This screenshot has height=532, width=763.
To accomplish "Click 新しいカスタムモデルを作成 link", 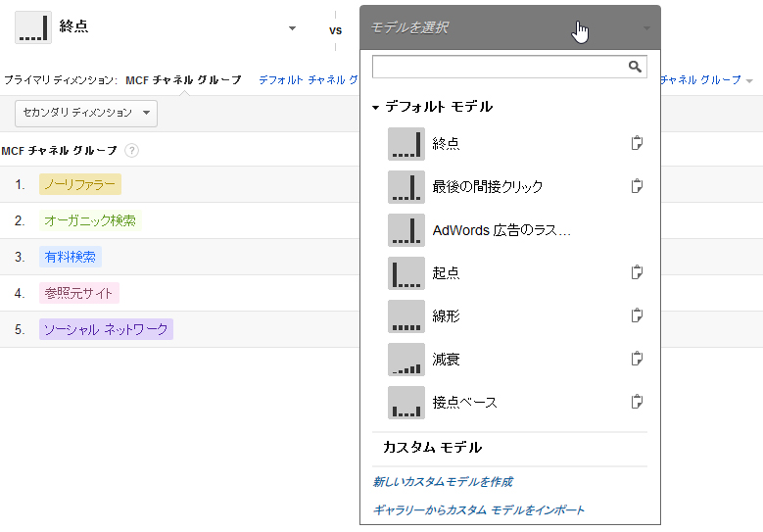I will (x=443, y=482).
